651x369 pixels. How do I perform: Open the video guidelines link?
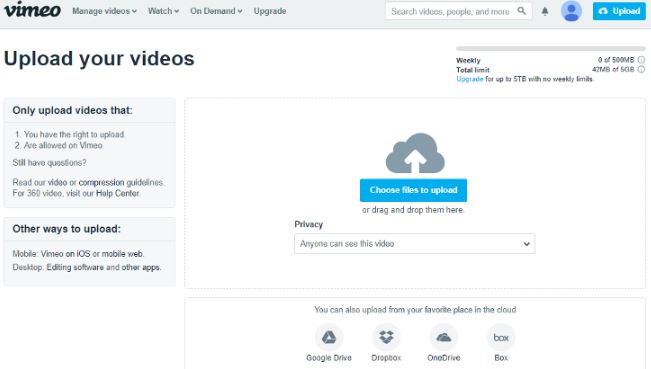(57, 182)
